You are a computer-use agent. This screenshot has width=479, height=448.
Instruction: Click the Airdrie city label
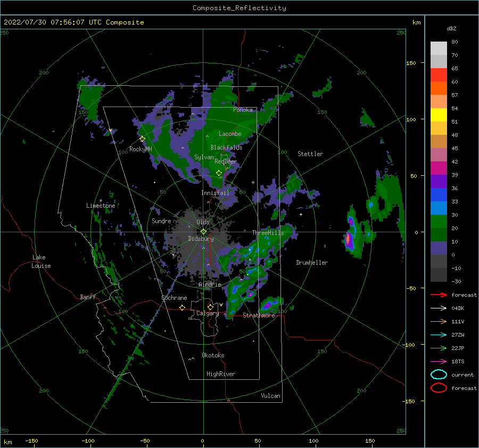point(210,284)
